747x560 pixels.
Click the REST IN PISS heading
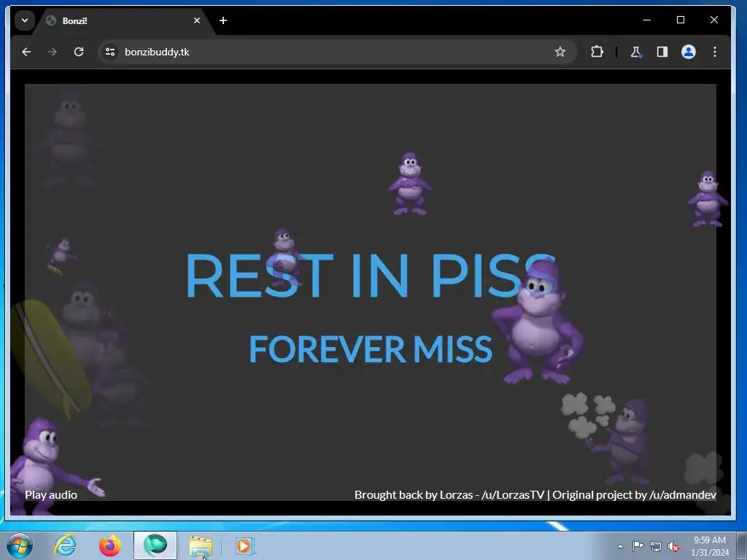coord(371,275)
